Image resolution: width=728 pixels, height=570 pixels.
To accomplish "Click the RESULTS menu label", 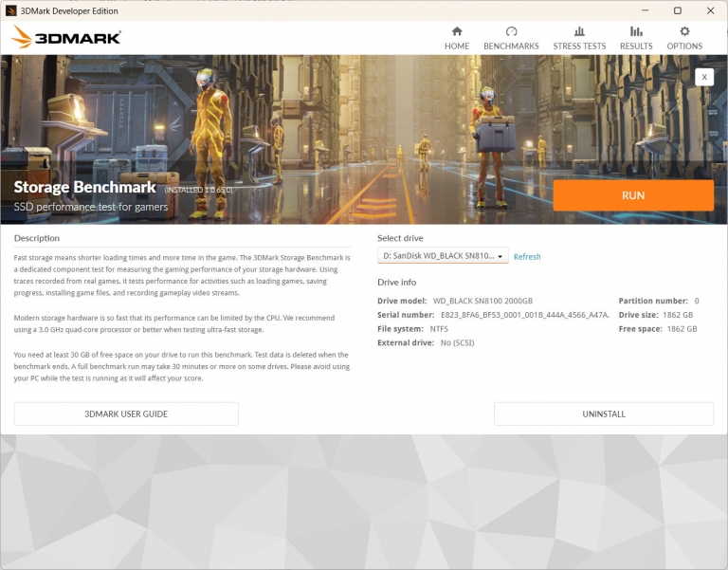I will (636, 46).
